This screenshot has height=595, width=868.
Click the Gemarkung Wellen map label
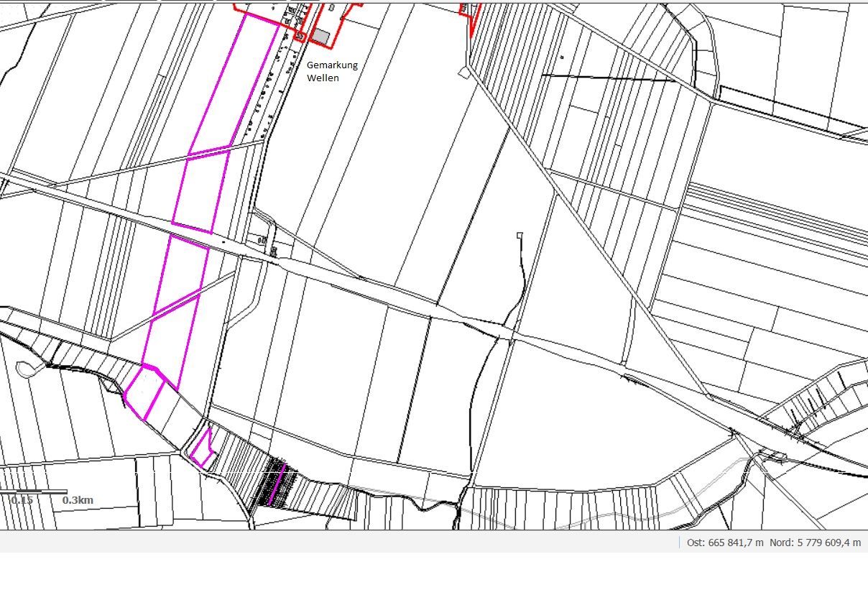[331, 71]
